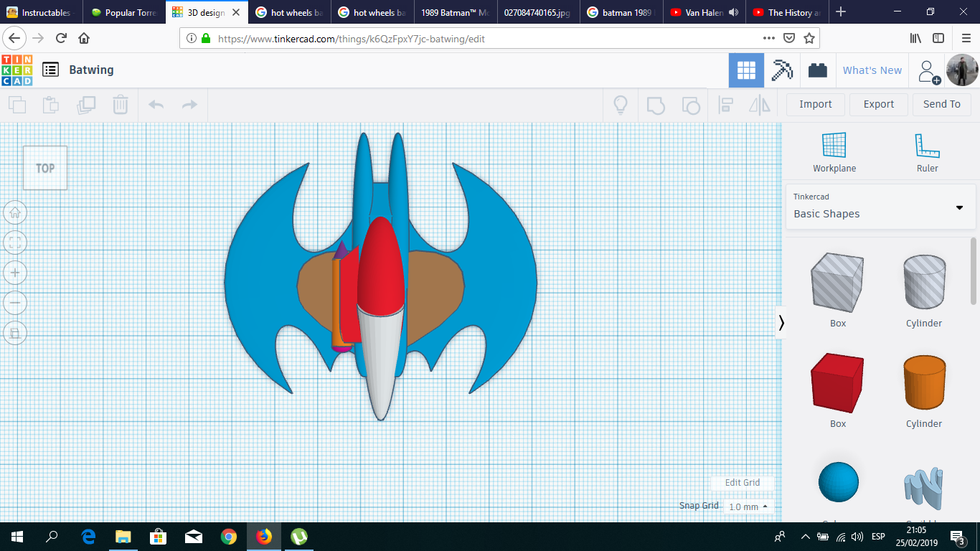The height and width of the screenshot is (551, 980).
Task: Switch to Blocks editing mode pickaxe icon
Action: (x=781, y=70)
